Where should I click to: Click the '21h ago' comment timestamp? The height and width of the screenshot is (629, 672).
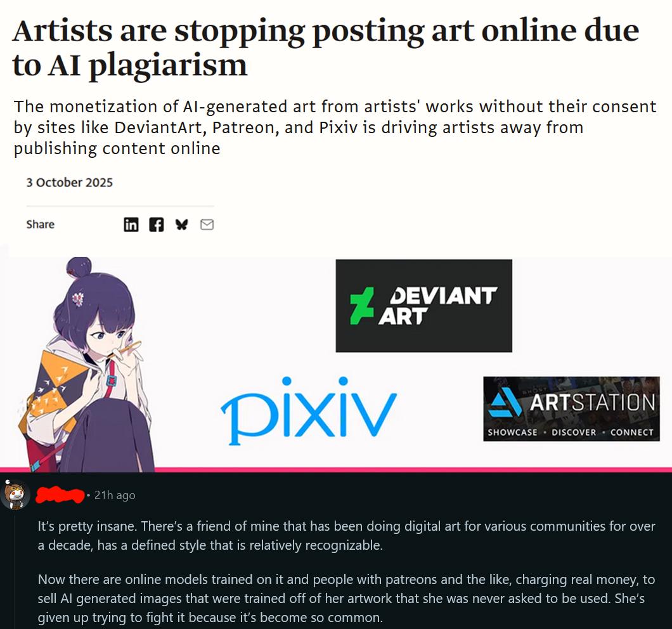(x=114, y=495)
